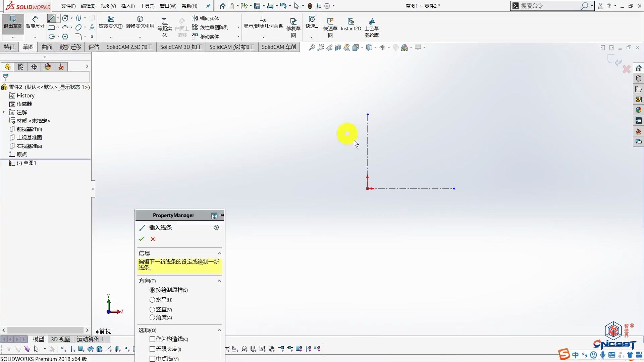Cancel the line insertion with red X
This screenshot has height=362, width=644.
tap(153, 239)
